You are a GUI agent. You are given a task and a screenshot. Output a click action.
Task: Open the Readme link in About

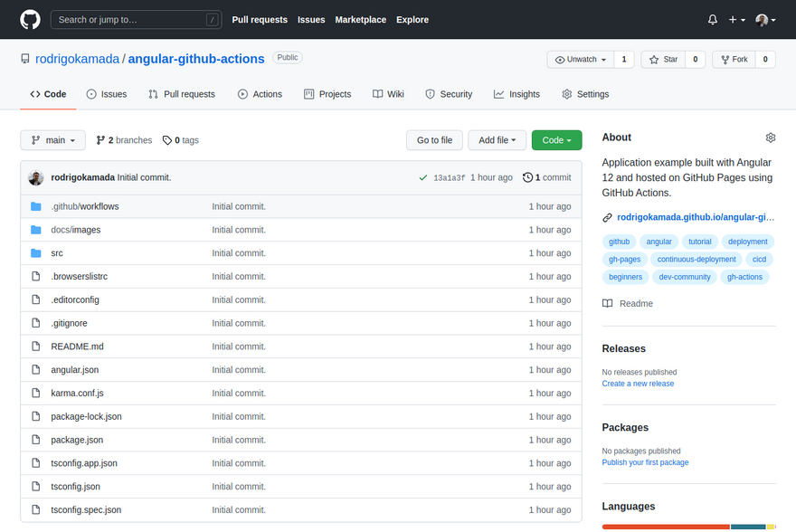[x=628, y=304]
